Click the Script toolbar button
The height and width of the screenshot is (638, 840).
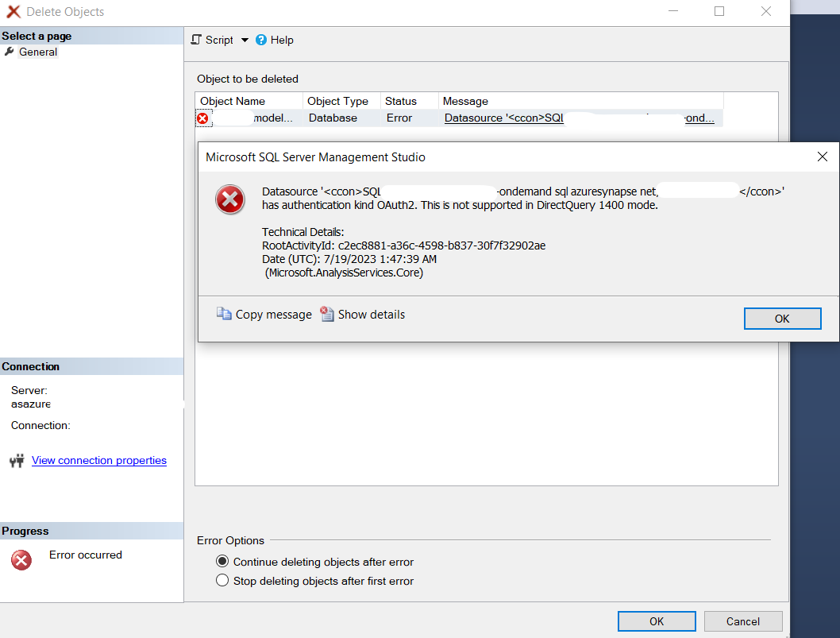click(212, 41)
